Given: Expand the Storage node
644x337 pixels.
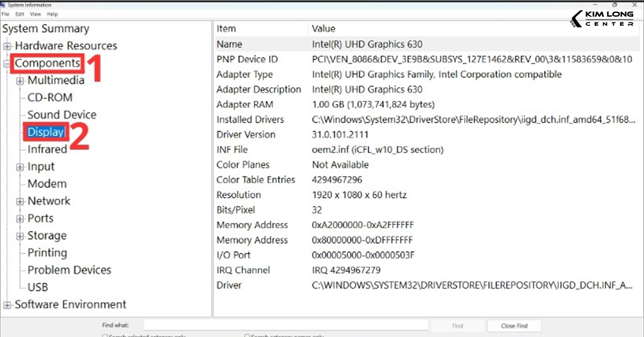Looking at the screenshot, I should (21, 235).
